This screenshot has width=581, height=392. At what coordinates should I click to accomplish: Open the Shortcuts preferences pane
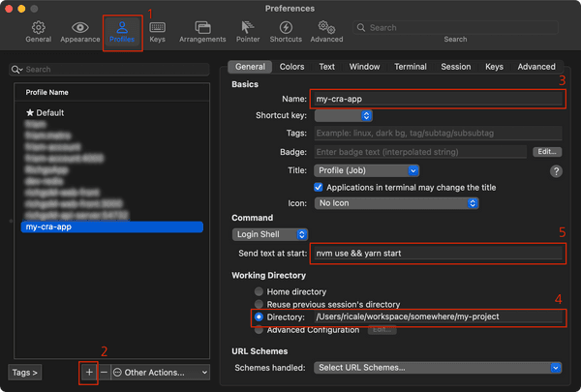click(286, 32)
